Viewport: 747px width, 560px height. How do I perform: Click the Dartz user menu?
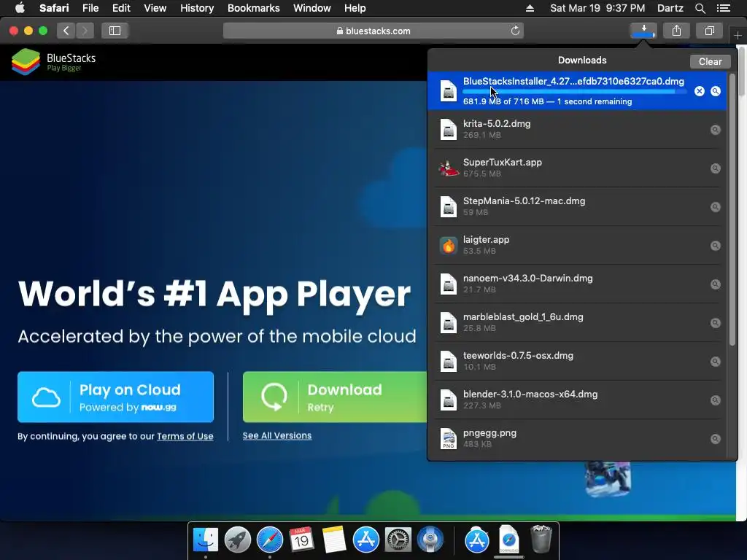[670, 8]
